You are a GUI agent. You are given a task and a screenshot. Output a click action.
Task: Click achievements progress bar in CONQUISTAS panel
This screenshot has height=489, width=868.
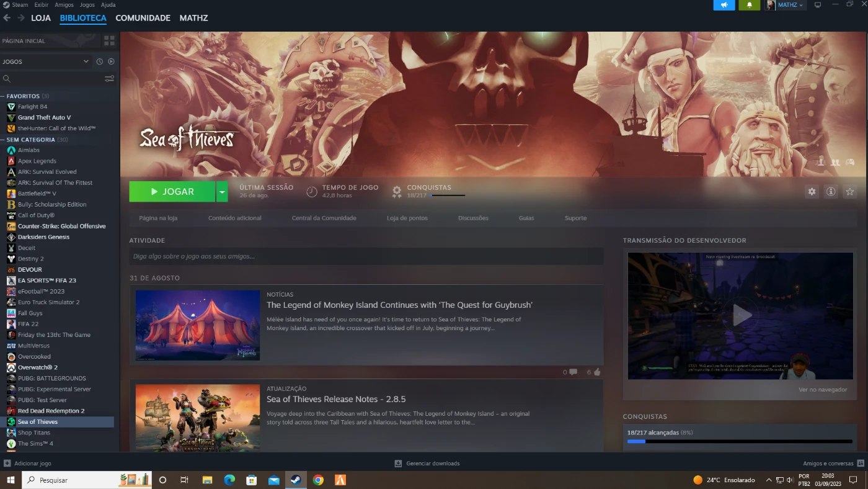[x=739, y=441]
